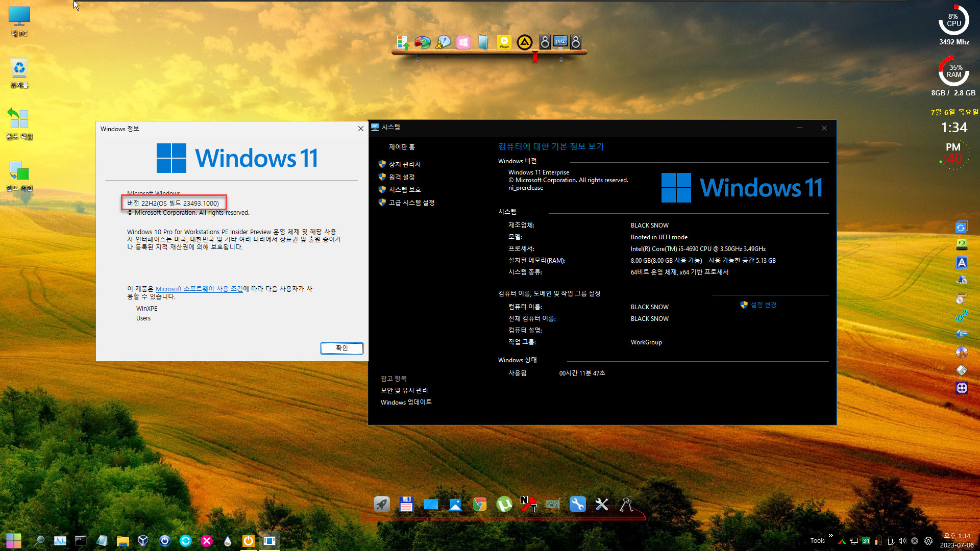Image resolution: width=980 pixels, height=551 pixels.
Task: Click the volume speaker tray icon
Action: (902, 541)
